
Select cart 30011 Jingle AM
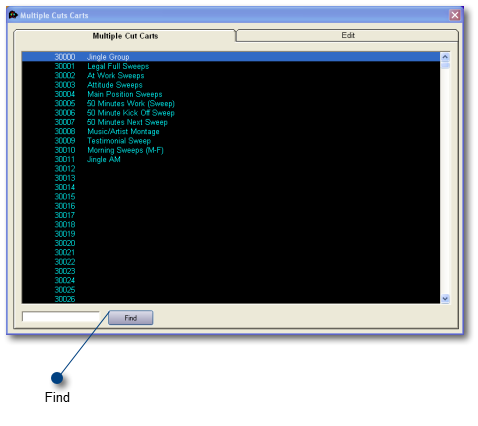point(231,160)
